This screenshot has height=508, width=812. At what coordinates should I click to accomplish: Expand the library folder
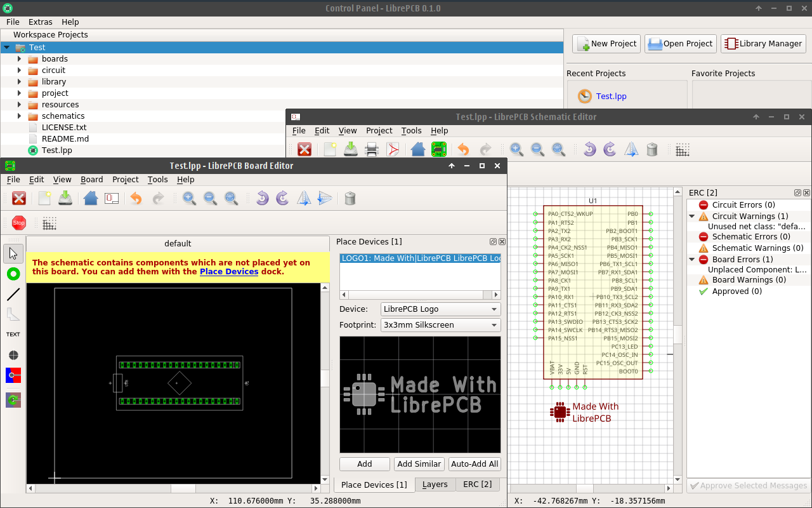click(x=19, y=82)
